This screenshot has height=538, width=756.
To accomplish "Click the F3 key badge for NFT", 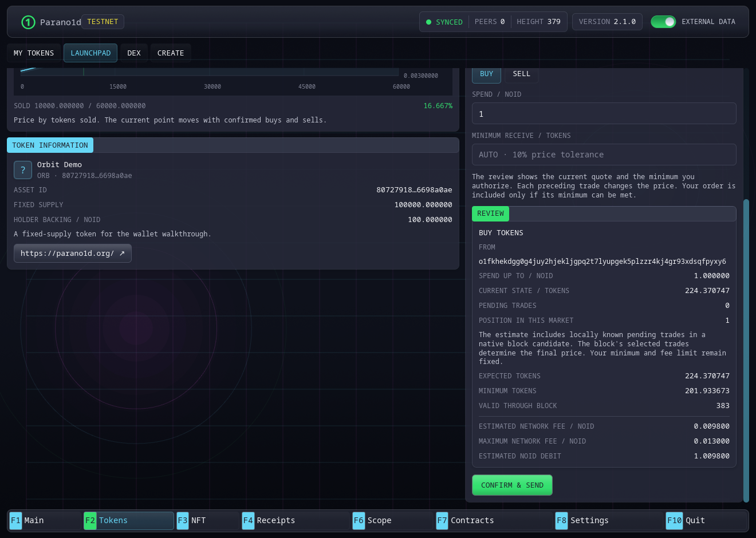I will (x=183, y=520).
